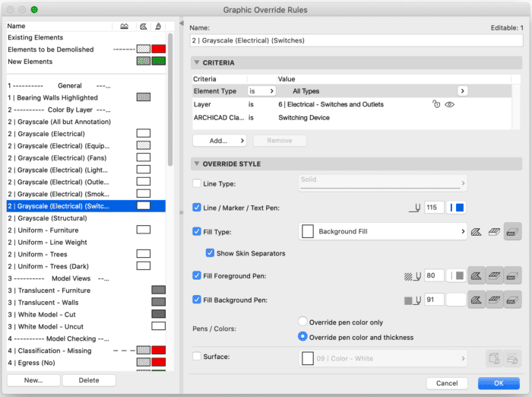The height and width of the screenshot is (397, 532).
Task: Select rule 2 | Uniform - Furniture
Action: (x=86, y=230)
